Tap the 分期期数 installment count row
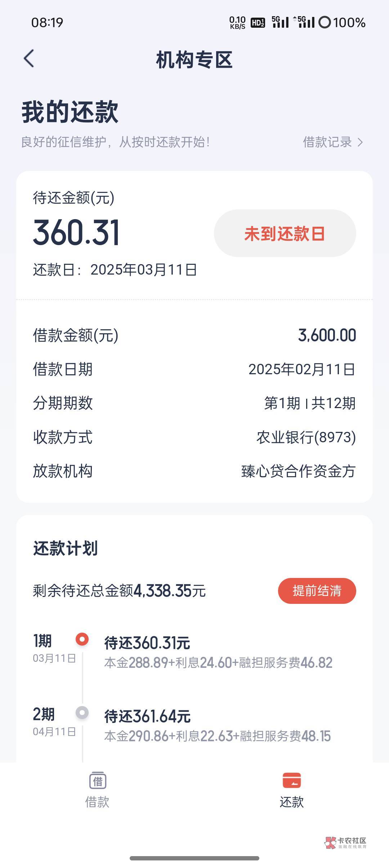This screenshot has height=868, width=389. coord(194,403)
